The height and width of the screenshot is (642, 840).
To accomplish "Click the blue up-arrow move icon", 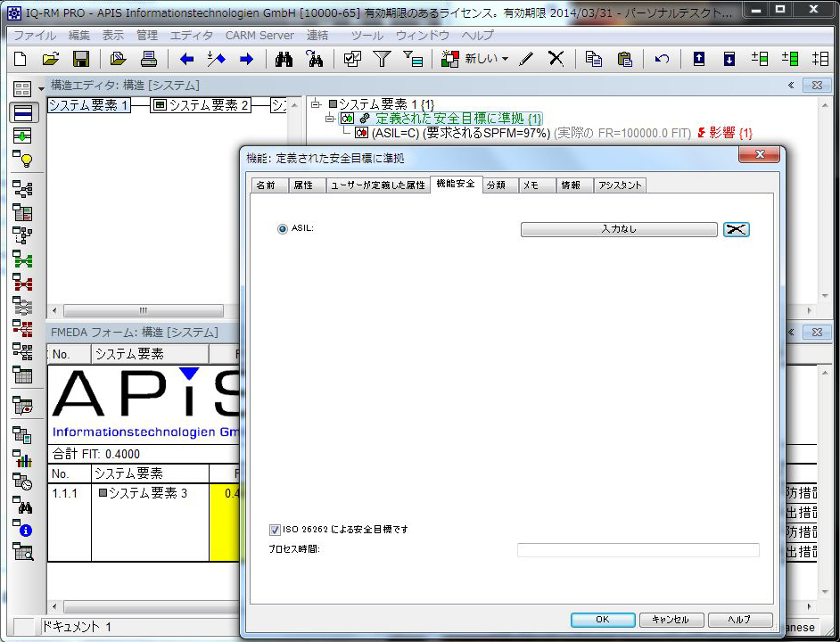I will [x=699, y=59].
